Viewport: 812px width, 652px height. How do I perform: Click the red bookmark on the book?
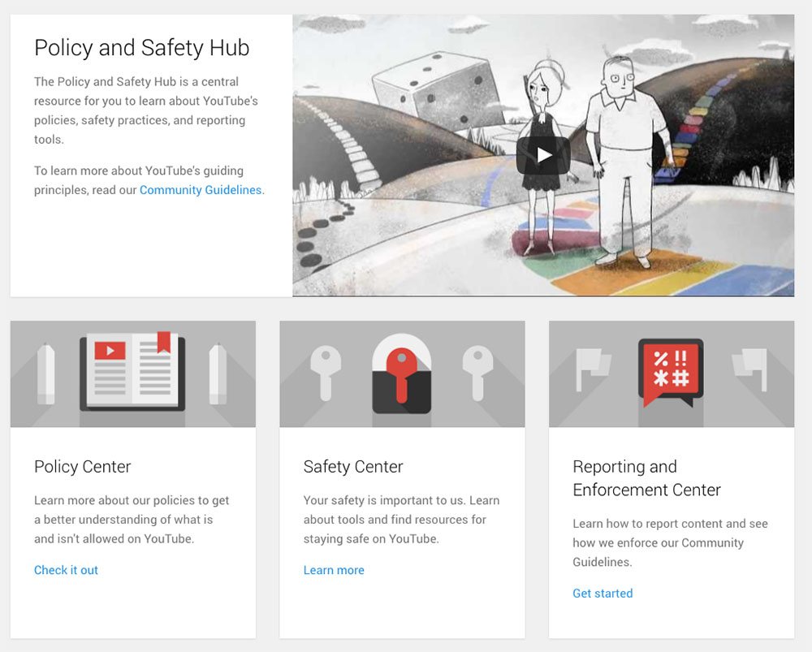coord(164,342)
